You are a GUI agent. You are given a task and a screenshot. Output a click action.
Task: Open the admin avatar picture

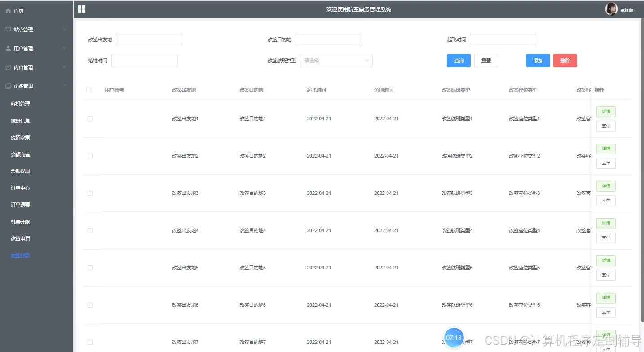(611, 9)
